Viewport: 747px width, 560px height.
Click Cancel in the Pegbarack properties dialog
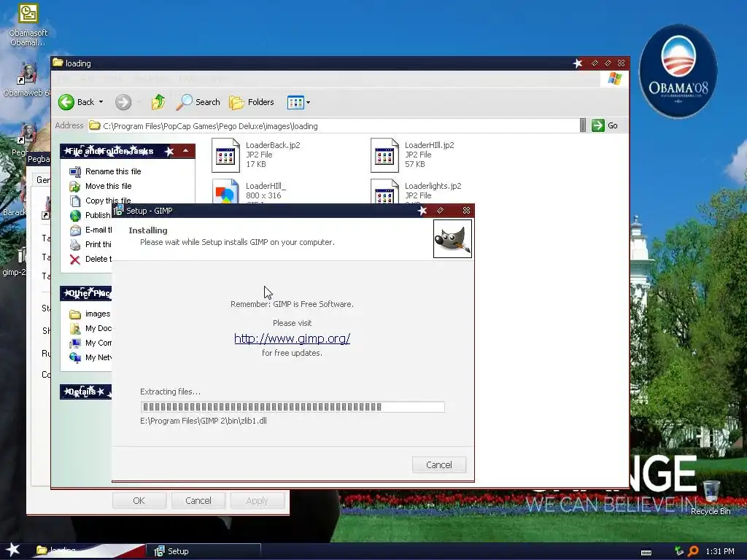click(x=198, y=500)
